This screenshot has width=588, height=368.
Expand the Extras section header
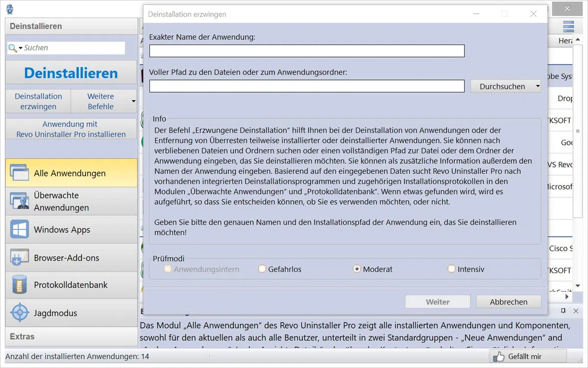pos(72,337)
